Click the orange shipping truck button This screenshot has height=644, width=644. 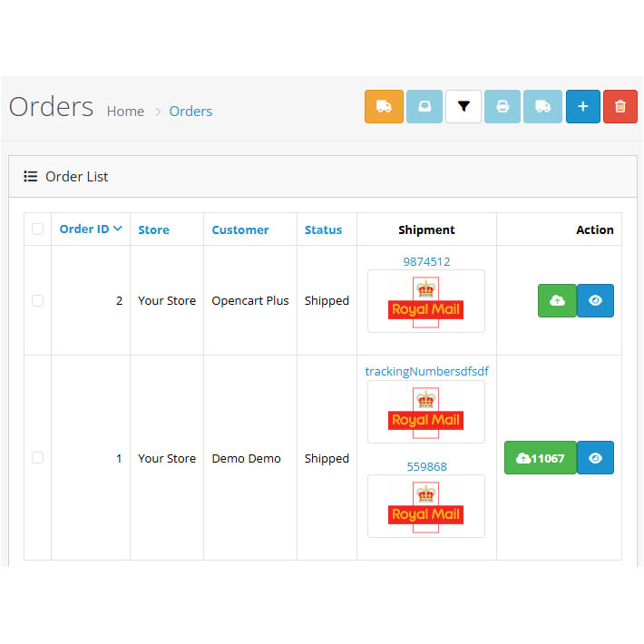[x=384, y=106]
